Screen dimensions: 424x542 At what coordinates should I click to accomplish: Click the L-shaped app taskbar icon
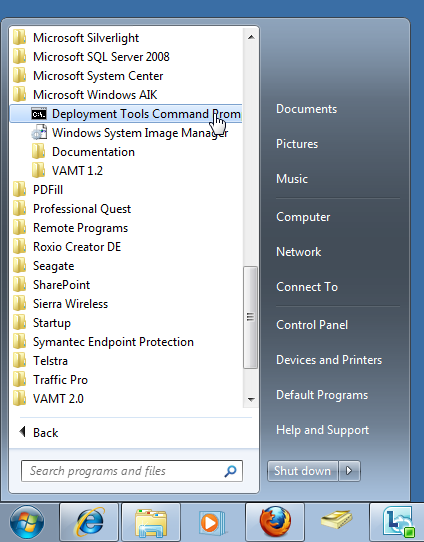coord(397,522)
